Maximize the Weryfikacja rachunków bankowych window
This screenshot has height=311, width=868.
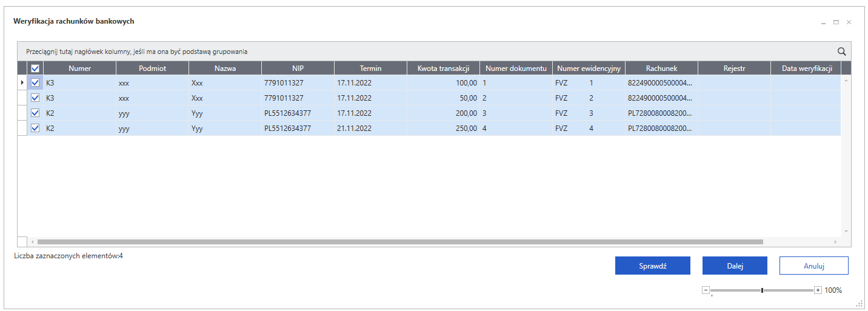tap(836, 22)
